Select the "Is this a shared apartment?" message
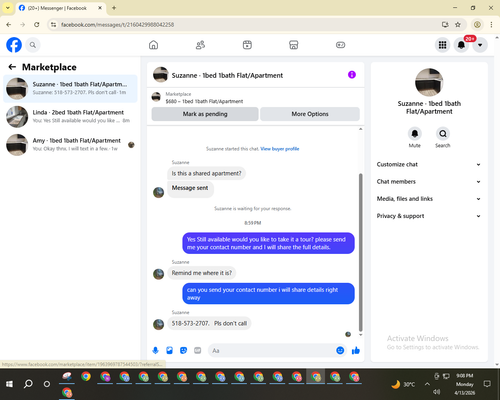 point(206,173)
